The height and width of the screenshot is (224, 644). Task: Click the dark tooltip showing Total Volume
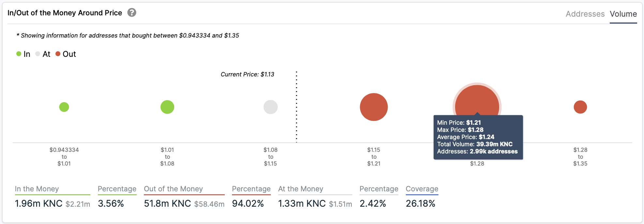(478, 137)
